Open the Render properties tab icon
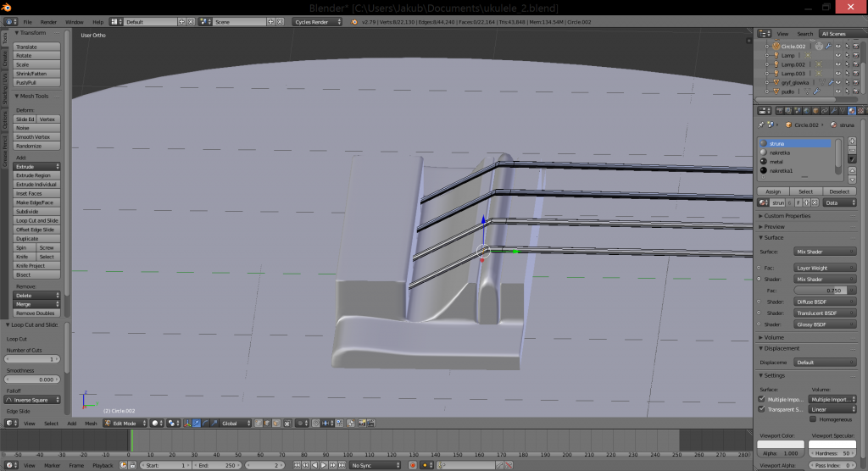Viewport: 868px width, 471px height. point(780,111)
